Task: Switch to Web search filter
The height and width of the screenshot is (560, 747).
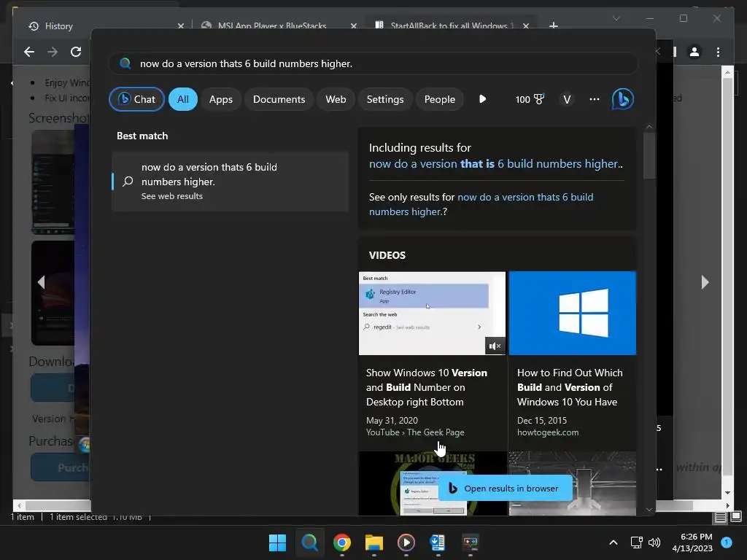Action: click(336, 99)
